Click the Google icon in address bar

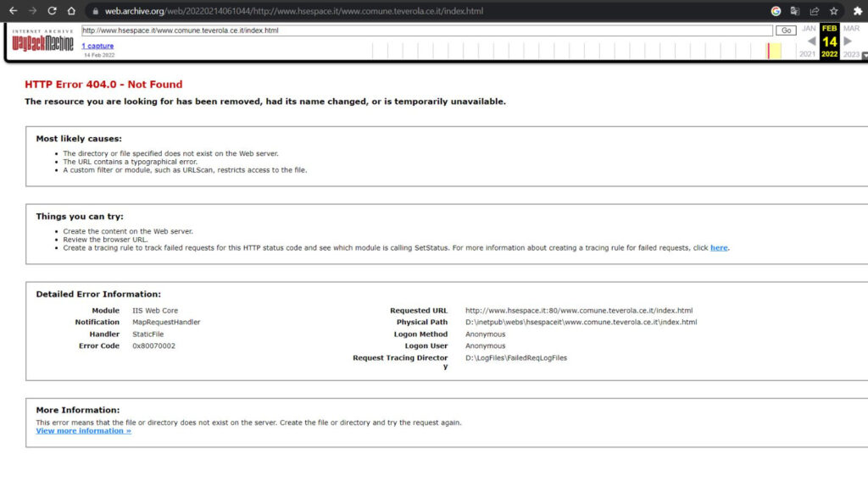point(776,11)
